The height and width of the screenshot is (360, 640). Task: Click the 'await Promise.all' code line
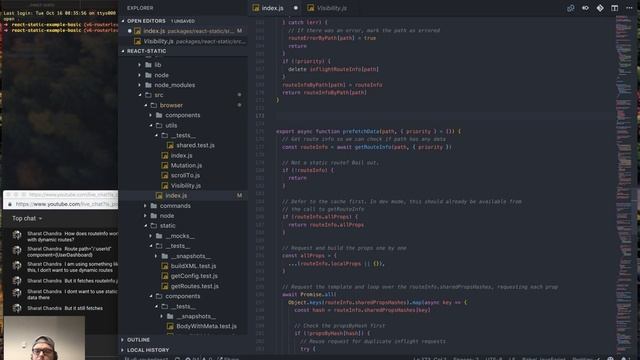pos(309,294)
